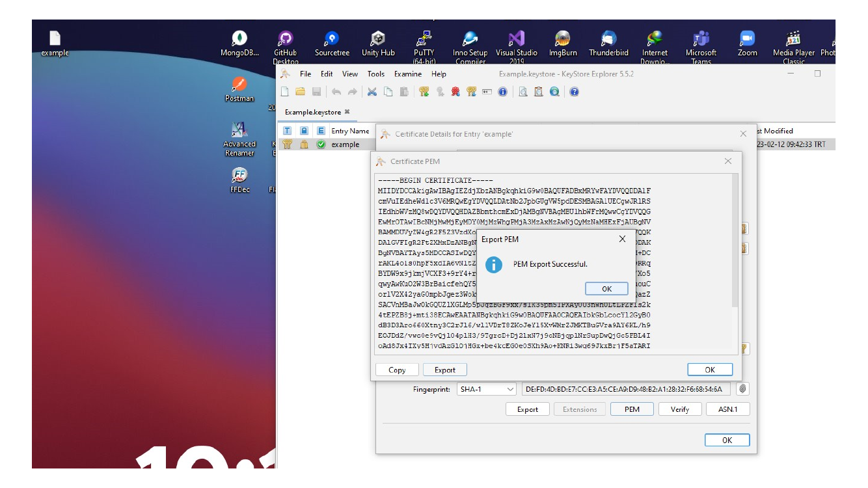Close the Example.keystore tab
Image resolution: width=868 pixels, height=488 pixels.
click(347, 112)
